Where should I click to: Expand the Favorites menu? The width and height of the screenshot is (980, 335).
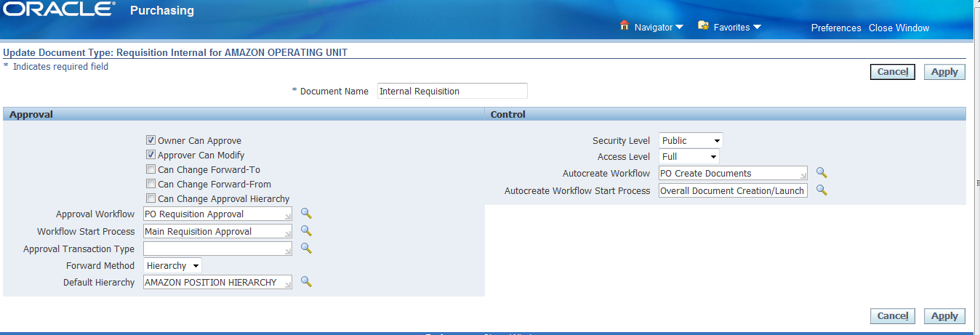737,28
